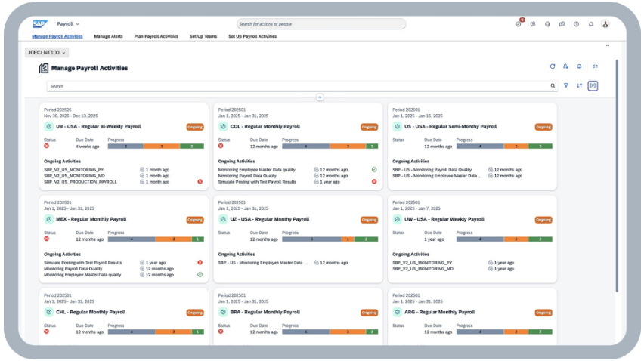Click the Manage Payroll Activities page icon
This screenshot has width=644, height=361.
[44, 68]
